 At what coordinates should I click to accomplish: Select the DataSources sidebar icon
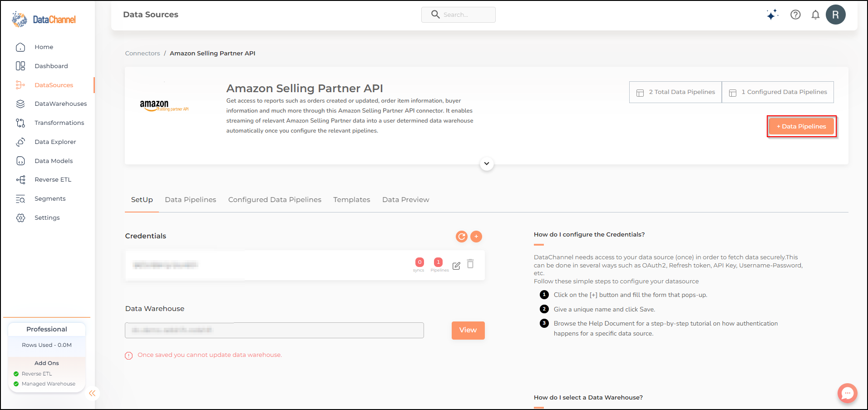[20, 85]
